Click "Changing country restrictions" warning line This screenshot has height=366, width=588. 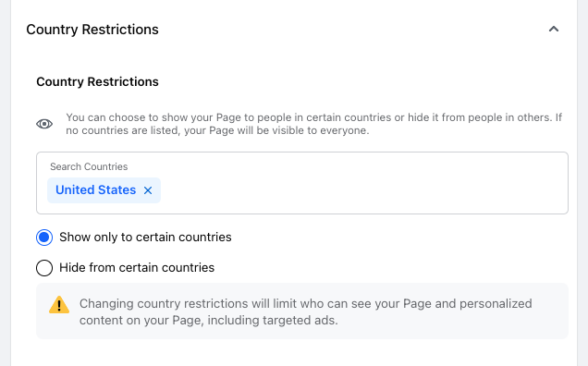[306, 304]
